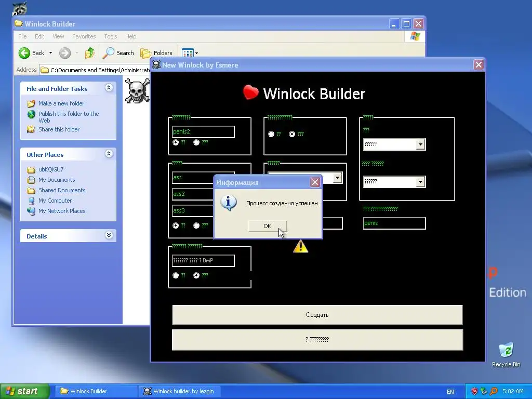Open the Help menu in Explorer
Image resolution: width=532 pixels, height=399 pixels.
pos(130,36)
